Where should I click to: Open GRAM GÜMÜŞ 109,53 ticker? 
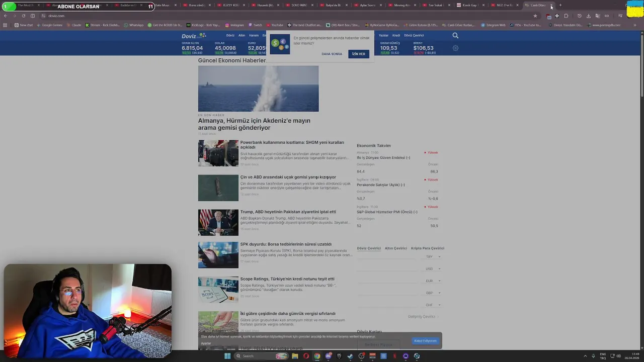pos(390,48)
